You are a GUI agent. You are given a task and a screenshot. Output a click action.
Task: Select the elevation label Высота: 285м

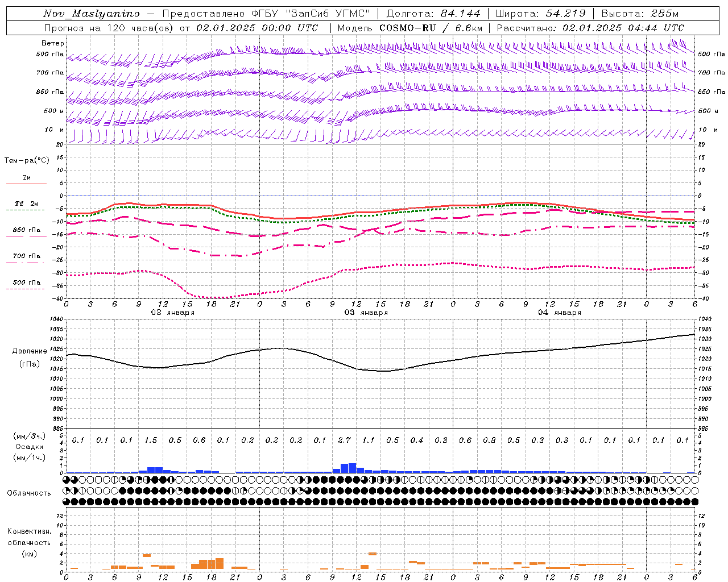[x=640, y=14]
